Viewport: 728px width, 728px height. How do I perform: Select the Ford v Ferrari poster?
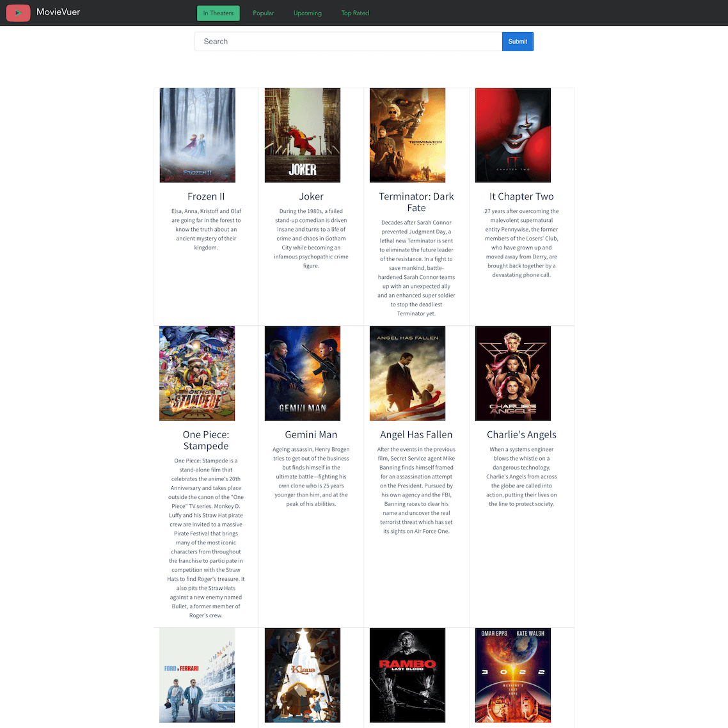197,675
